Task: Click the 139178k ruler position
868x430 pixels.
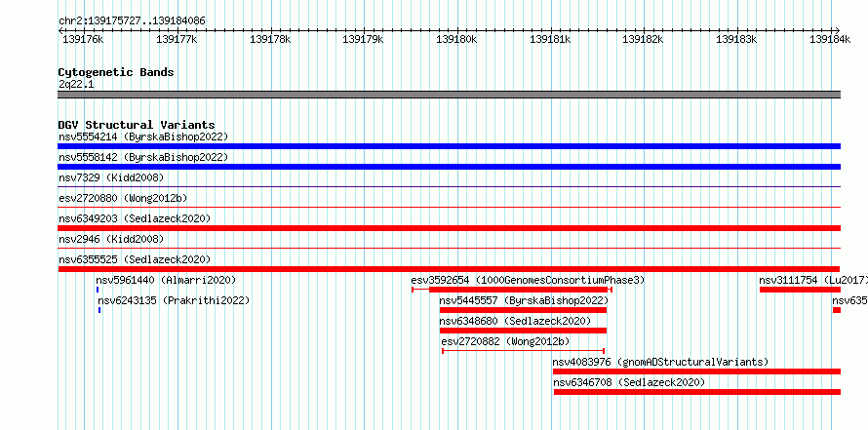Action: coord(270,39)
